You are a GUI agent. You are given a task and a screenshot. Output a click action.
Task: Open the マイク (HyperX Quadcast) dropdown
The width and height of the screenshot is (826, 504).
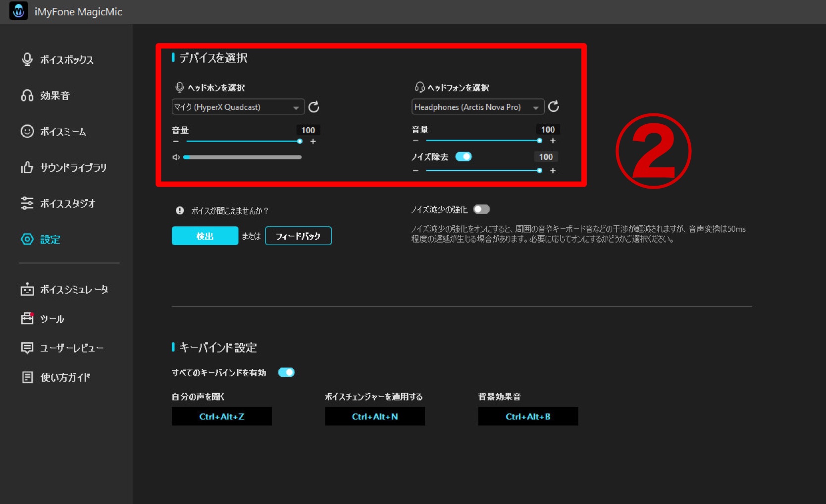[238, 107]
